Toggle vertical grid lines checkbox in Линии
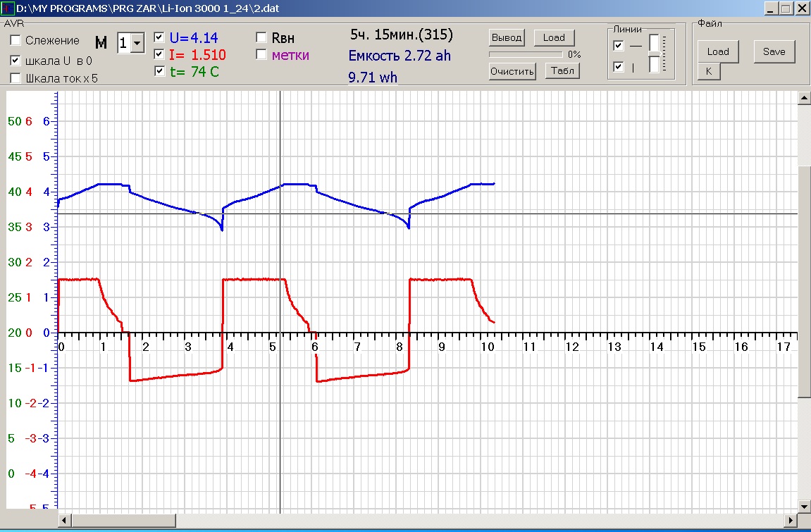Image resolution: width=811 pixels, height=532 pixels. point(619,67)
